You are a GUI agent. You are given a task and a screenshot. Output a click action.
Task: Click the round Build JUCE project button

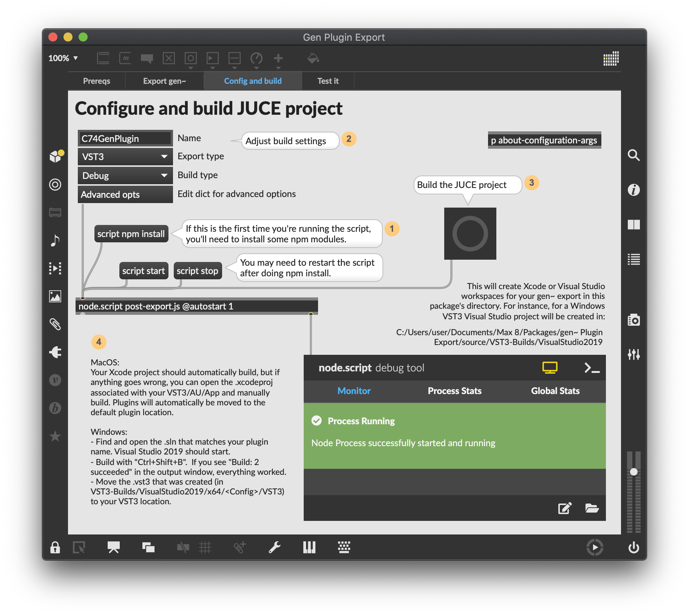tap(470, 234)
